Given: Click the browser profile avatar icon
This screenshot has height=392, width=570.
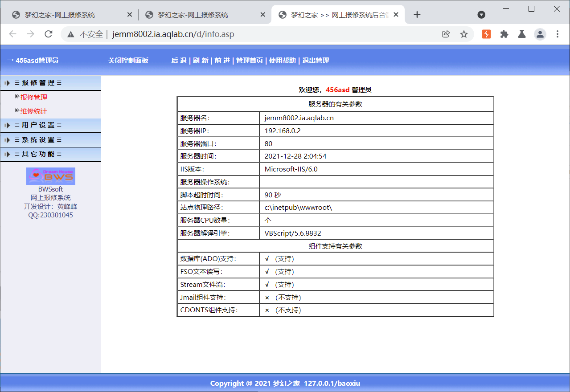Looking at the screenshot, I should [x=540, y=34].
